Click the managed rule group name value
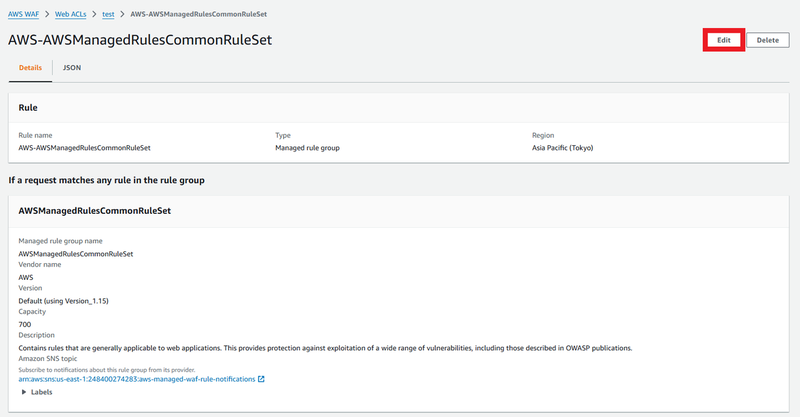 click(x=76, y=254)
